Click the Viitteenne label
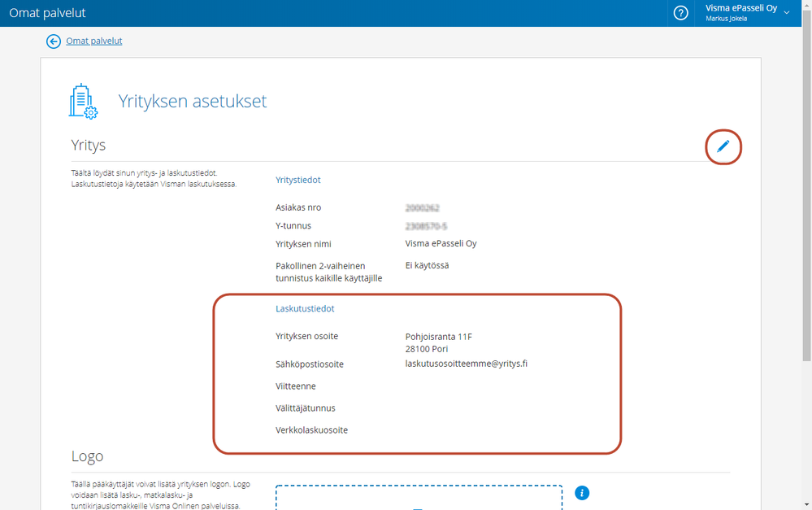The image size is (812, 510). coord(295,386)
